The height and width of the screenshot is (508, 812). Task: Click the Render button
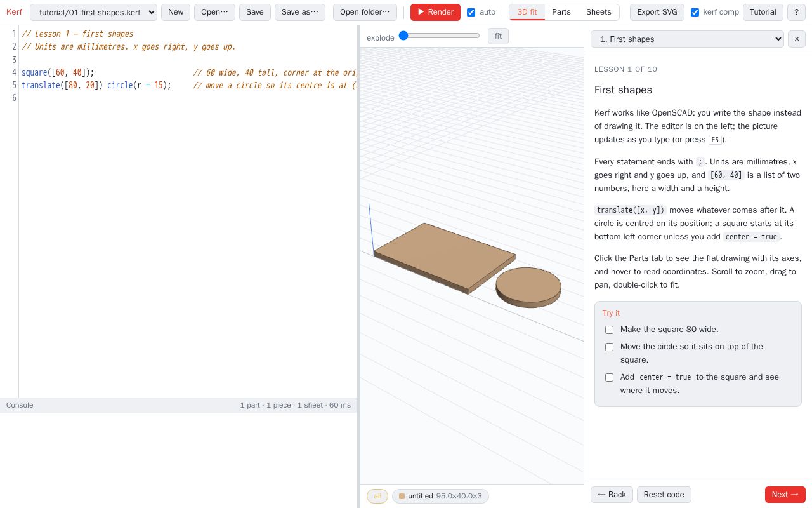[x=435, y=12]
